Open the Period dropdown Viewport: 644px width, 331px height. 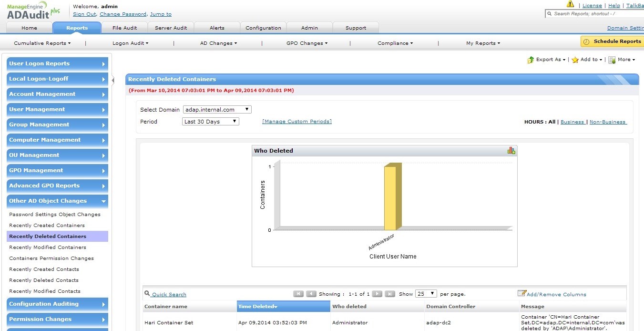pos(211,122)
